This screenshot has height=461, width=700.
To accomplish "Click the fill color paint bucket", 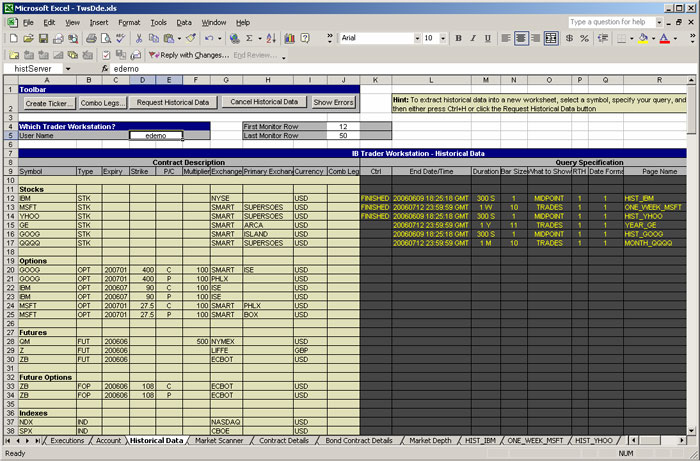I will (x=643, y=39).
